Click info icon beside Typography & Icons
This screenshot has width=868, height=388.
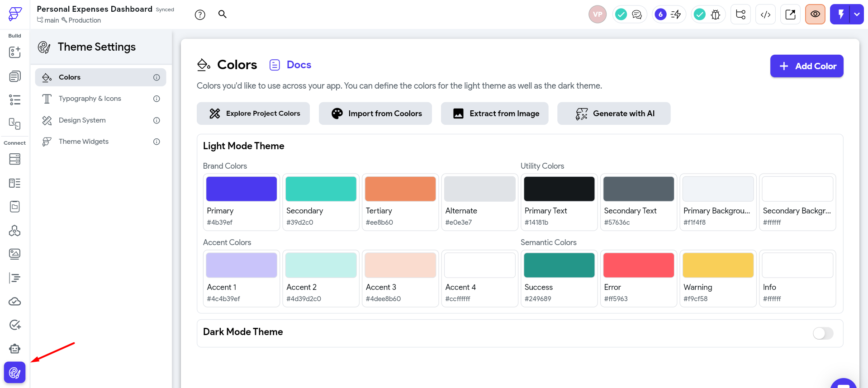tap(157, 99)
